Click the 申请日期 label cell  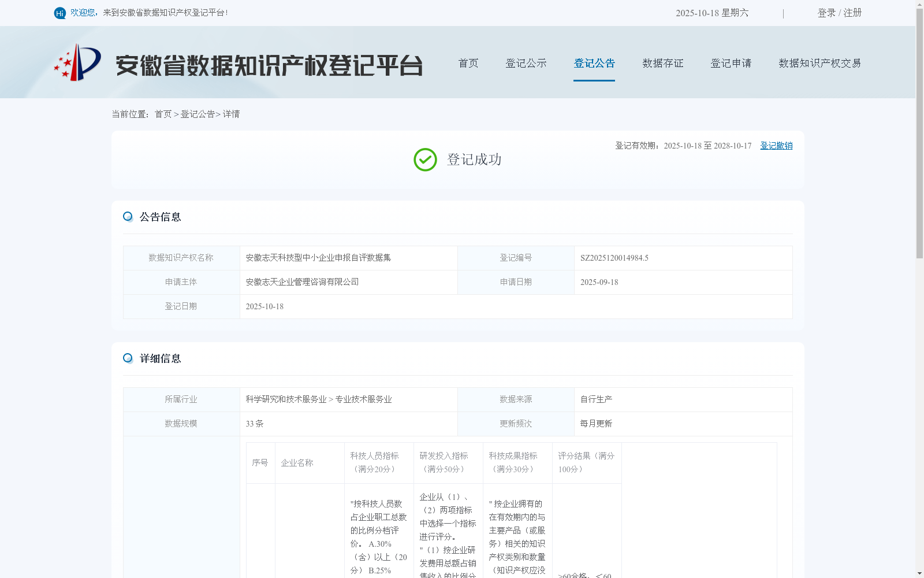pyautogui.click(x=516, y=282)
